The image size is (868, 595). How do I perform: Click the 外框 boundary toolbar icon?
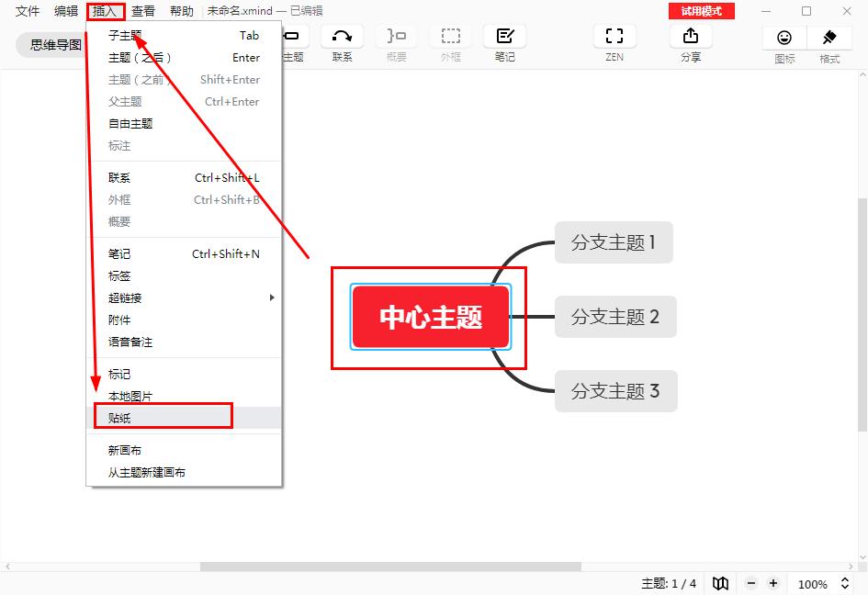pos(450,39)
